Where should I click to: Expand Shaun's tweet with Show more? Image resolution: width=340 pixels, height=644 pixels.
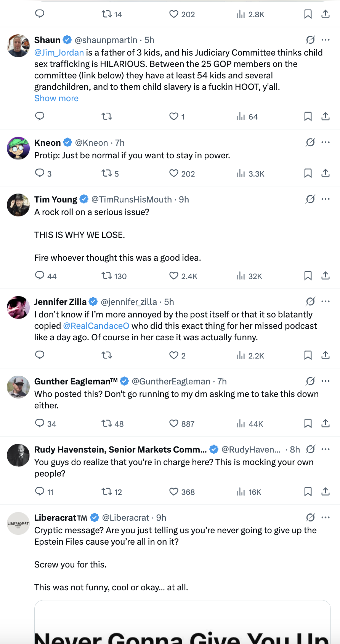56,98
